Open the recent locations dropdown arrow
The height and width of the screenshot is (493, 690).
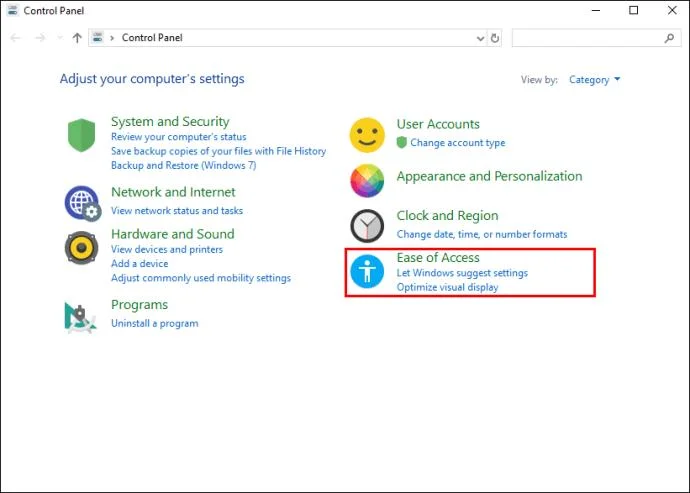(x=60, y=38)
